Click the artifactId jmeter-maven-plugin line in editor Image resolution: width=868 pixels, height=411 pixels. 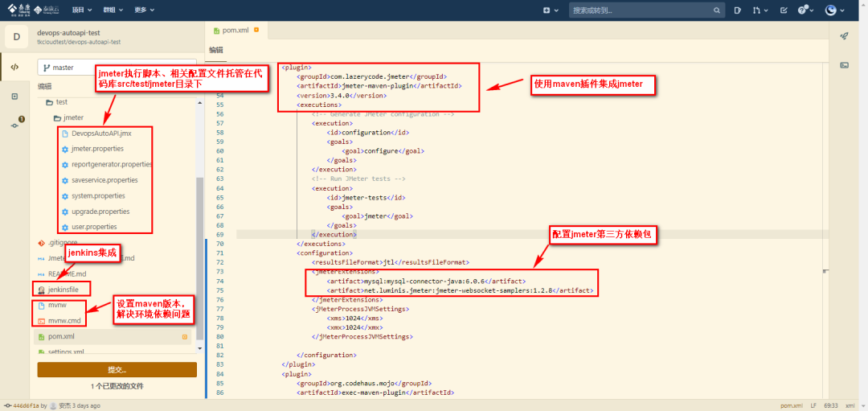[379, 86]
